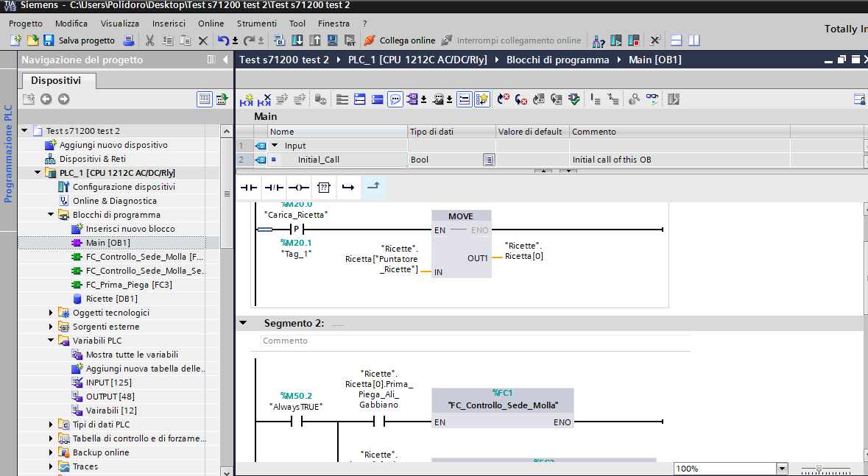Viewport: 868px width, 476px height.
Task: Toggle network comments speech bubble icon
Action: pyautogui.click(x=395, y=99)
